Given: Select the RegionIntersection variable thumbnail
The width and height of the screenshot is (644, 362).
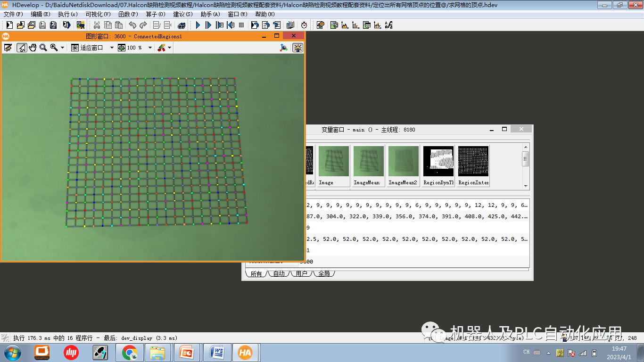Looking at the screenshot, I should [473, 165].
